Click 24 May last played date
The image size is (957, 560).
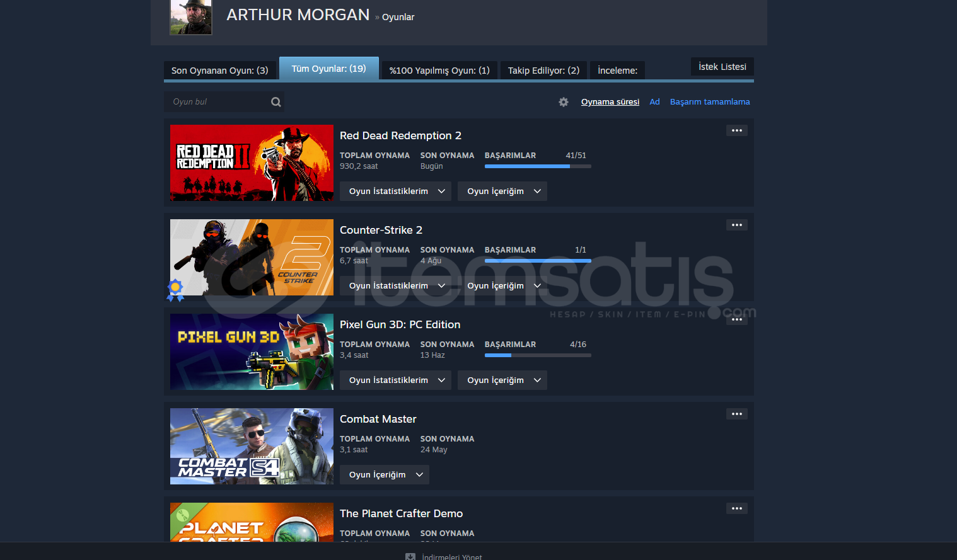[434, 450]
